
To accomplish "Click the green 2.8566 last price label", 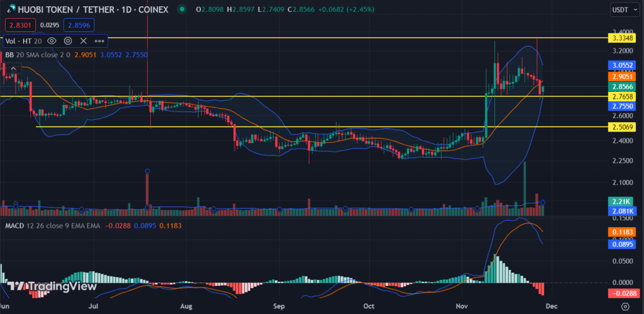I will (x=621, y=87).
